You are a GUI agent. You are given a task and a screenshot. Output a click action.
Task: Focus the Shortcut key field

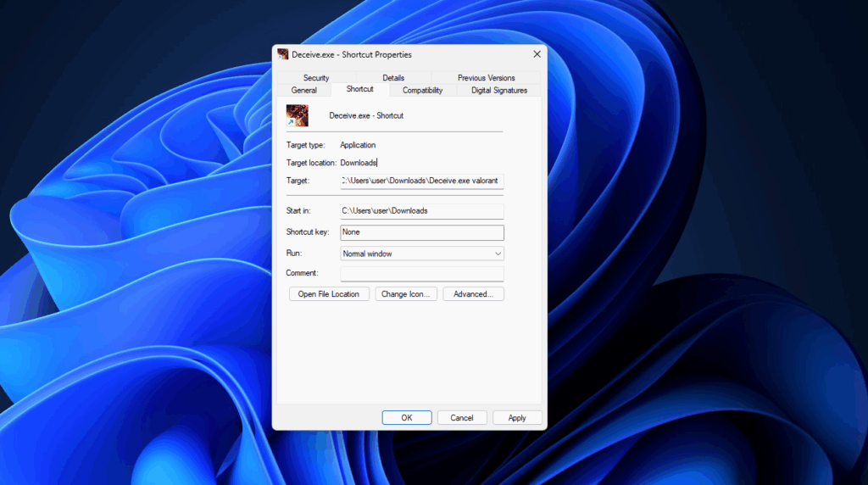(x=422, y=232)
